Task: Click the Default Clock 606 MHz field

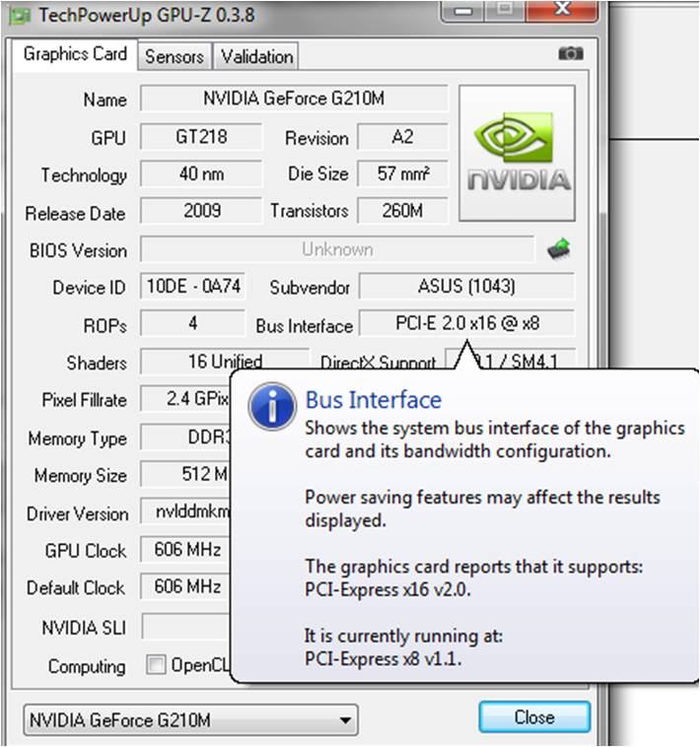Action: tap(185, 586)
